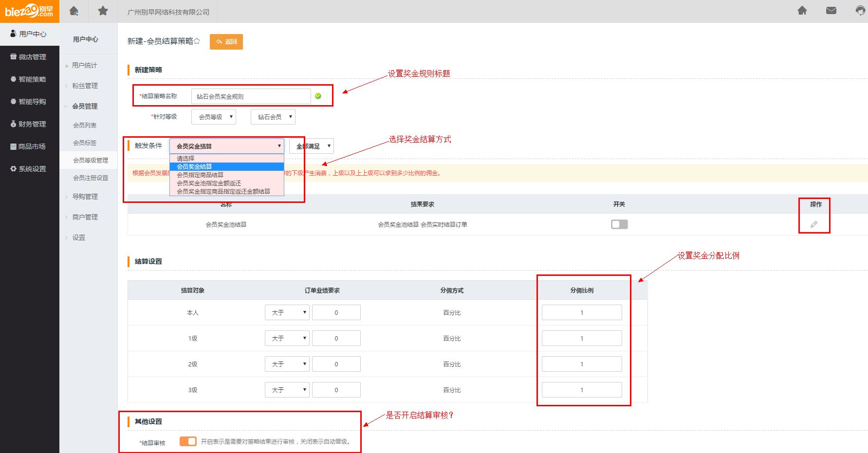Click the biezao logo
This screenshot has height=453, width=868.
point(29,11)
